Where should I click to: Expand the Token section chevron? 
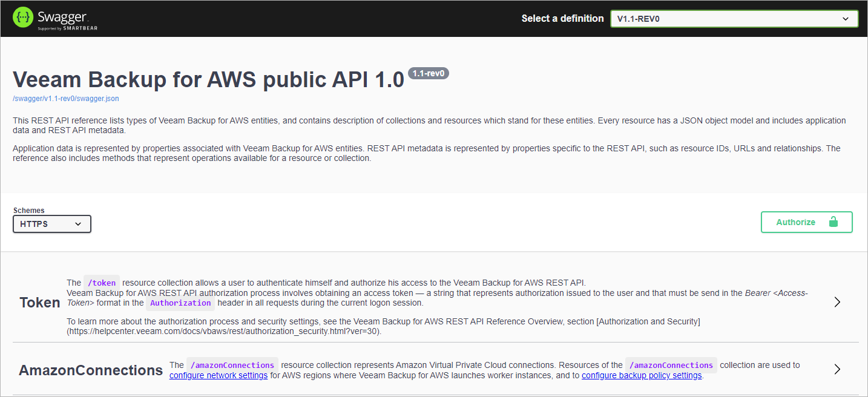[x=837, y=302]
